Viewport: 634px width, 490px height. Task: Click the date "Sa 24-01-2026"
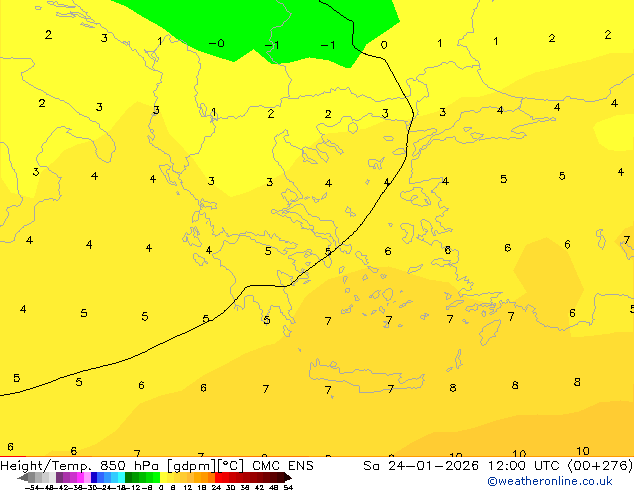421,466
